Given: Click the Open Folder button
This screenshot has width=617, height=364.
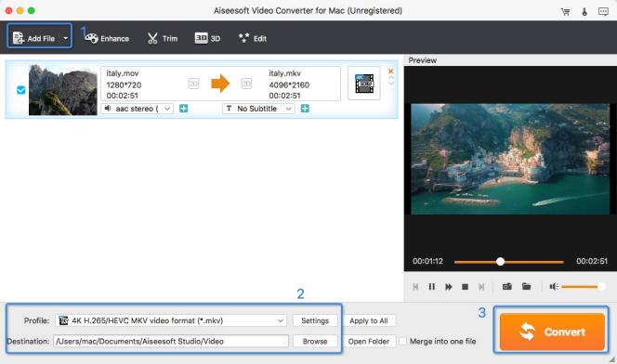Looking at the screenshot, I should [x=369, y=341].
